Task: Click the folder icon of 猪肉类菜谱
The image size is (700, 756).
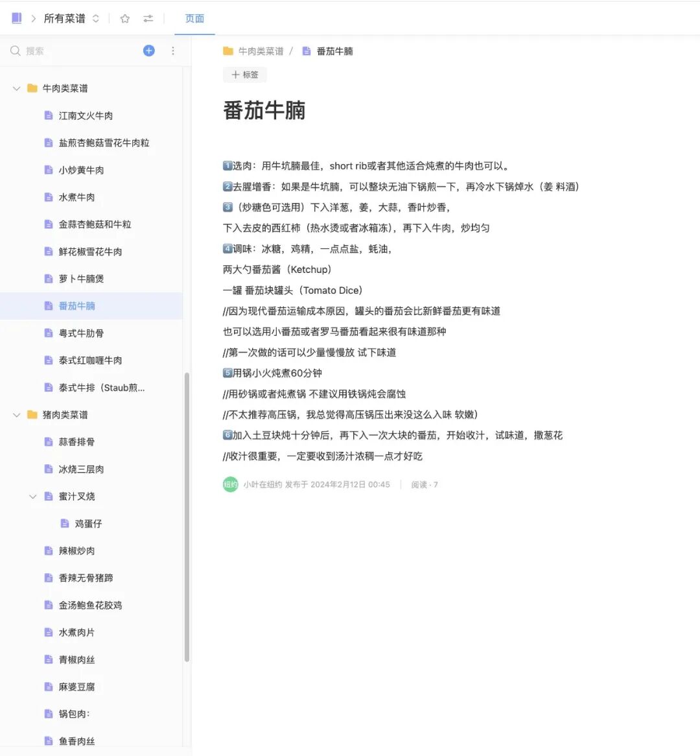Action: tap(30, 414)
